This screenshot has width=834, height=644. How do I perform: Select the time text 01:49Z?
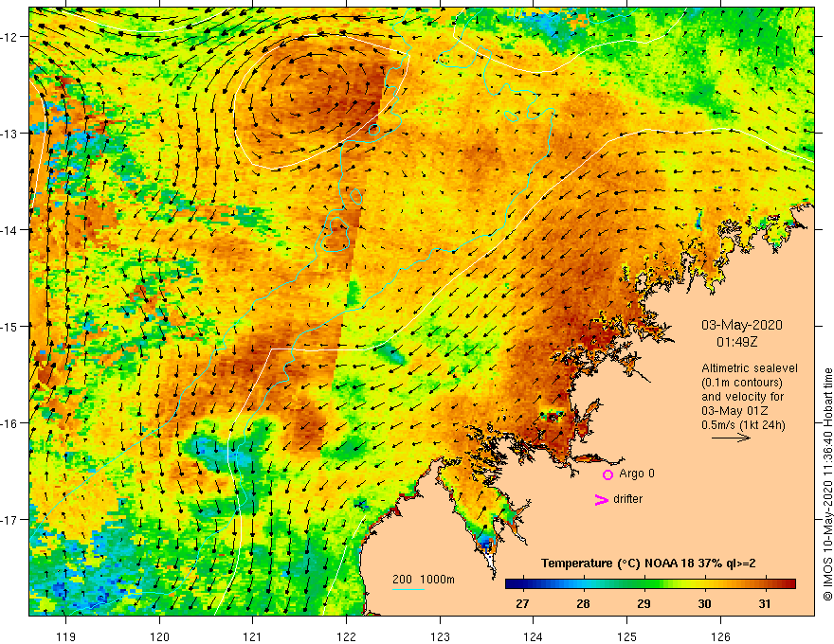736,342
